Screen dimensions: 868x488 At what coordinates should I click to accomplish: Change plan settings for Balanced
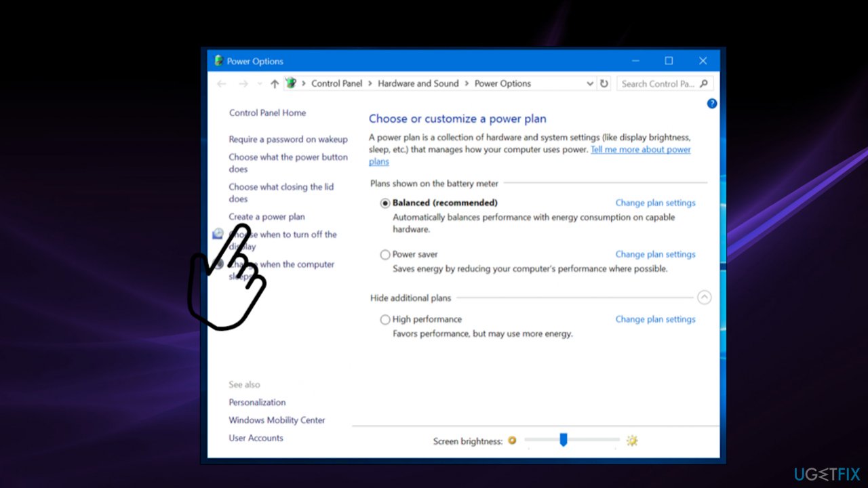[655, 203]
